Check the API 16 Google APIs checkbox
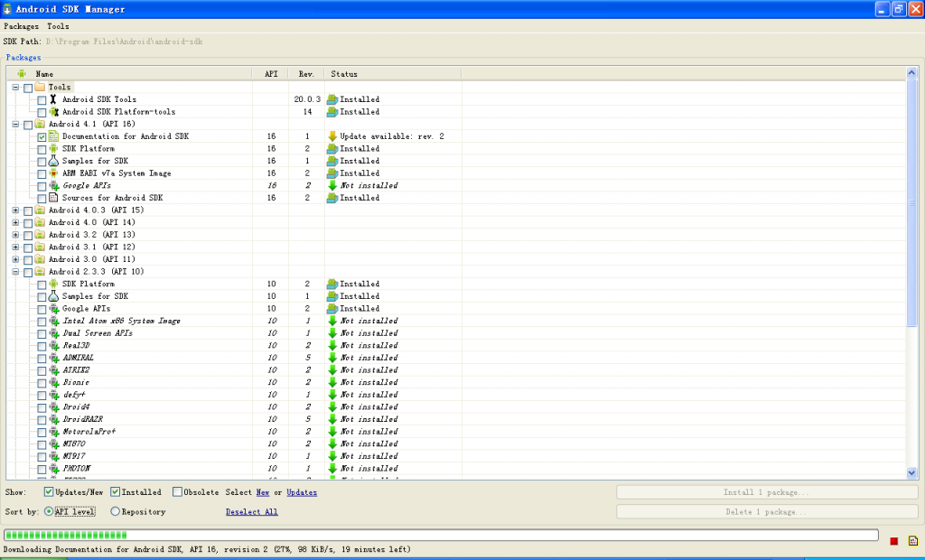This screenshot has height=560, width=925. pos(42,186)
